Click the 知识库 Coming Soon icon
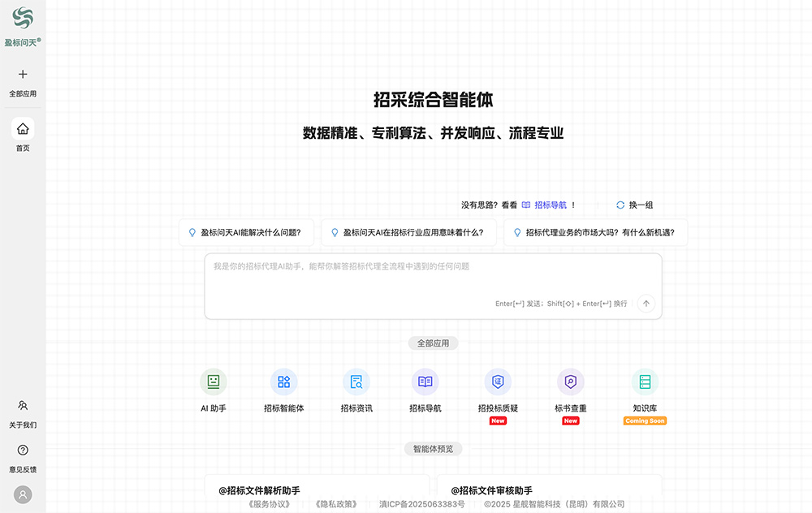Screen dimensions: 812x513 tap(644, 382)
